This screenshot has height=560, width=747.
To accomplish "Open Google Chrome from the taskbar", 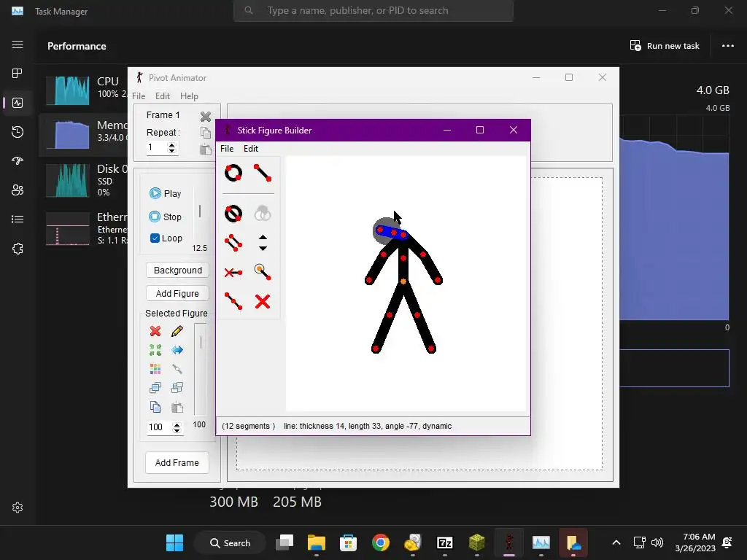I will coord(380,542).
